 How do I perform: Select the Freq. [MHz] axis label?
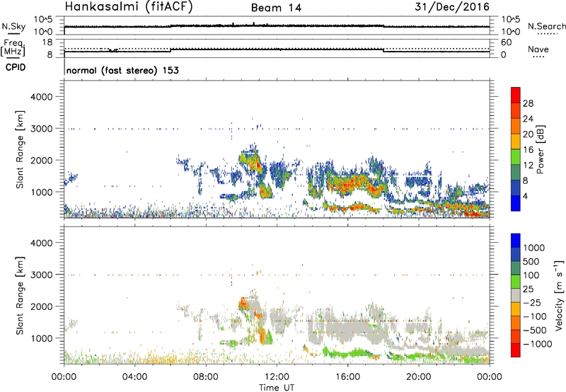tap(13, 47)
